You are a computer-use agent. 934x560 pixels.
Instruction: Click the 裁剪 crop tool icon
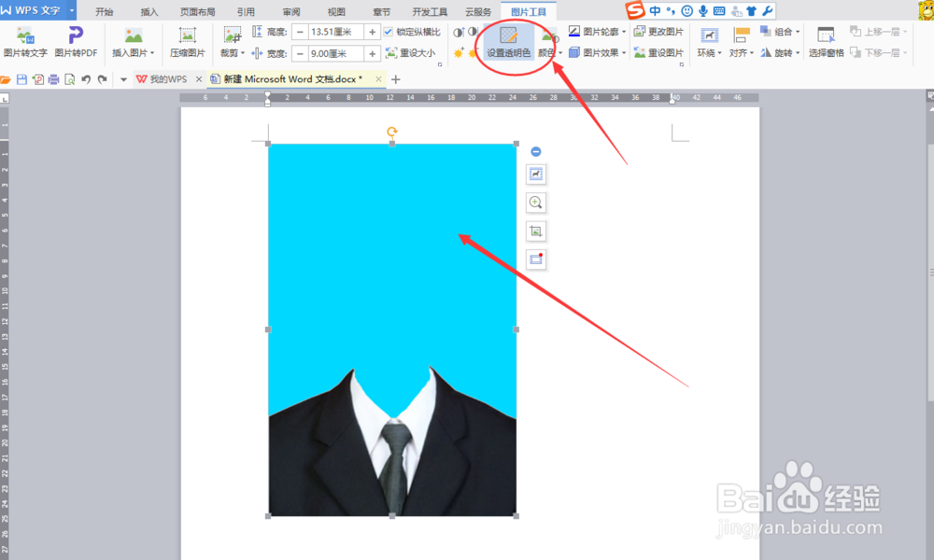(233, 35)
